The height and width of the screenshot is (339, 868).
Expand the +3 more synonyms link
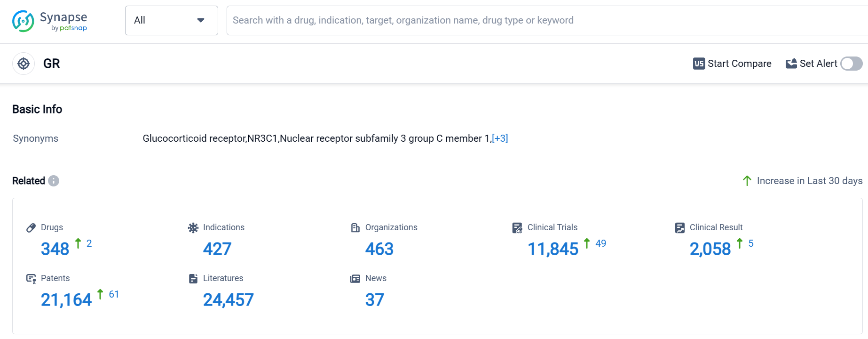coord(500,138)
